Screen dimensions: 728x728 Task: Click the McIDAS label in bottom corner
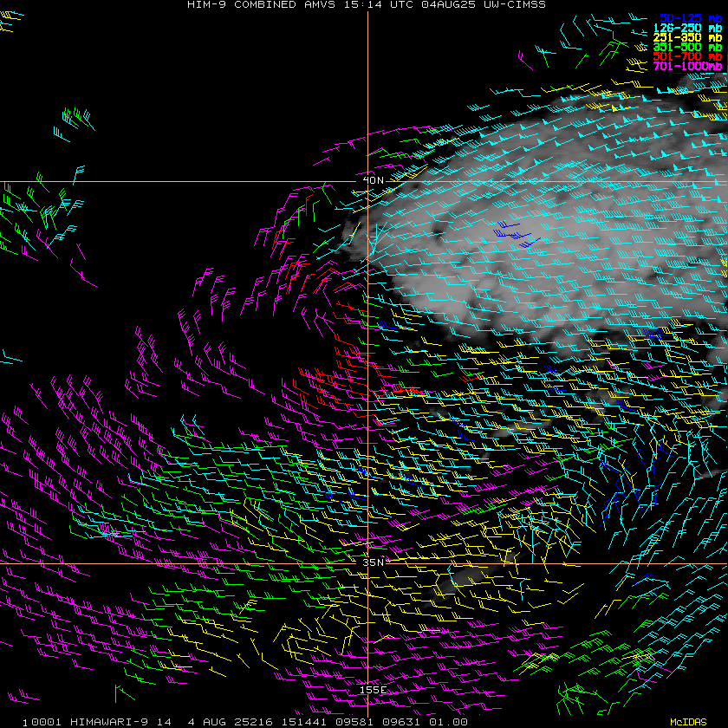click(x=688, y=722)
